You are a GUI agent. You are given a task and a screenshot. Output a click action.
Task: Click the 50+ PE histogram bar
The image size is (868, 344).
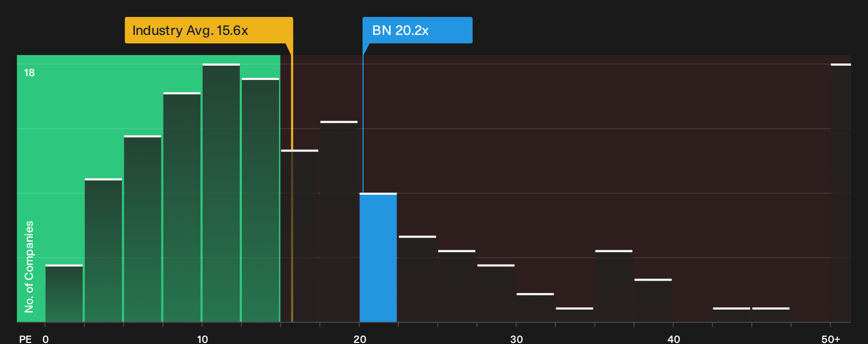(x=840, y=193)
